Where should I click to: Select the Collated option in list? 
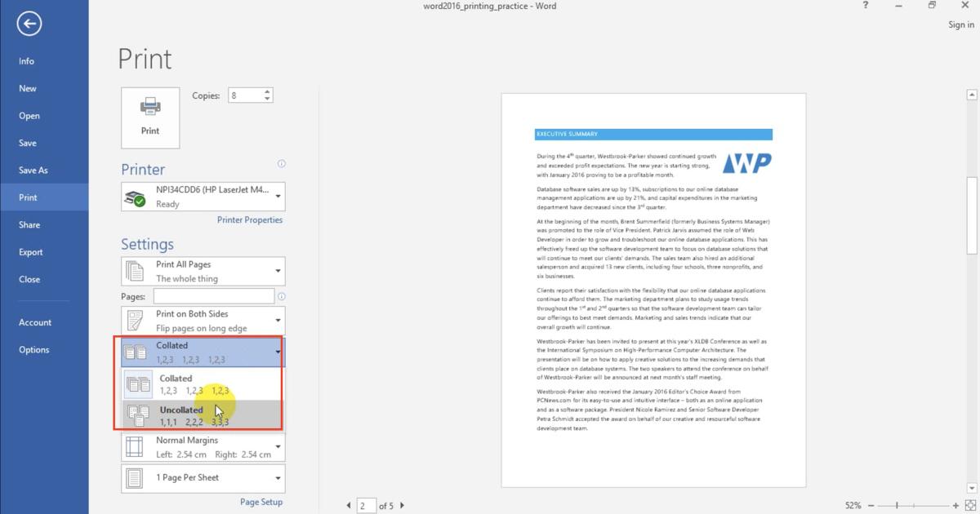pos(201,383)
